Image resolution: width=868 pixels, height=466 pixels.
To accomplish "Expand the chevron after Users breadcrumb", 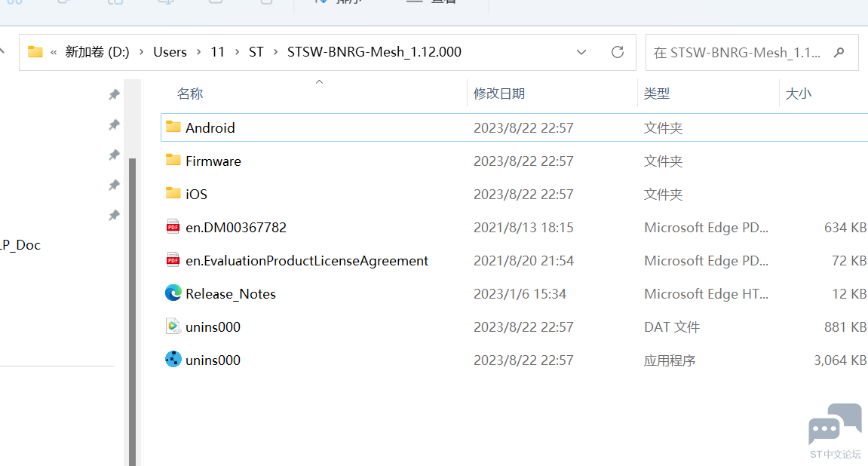I will [199, 52].
